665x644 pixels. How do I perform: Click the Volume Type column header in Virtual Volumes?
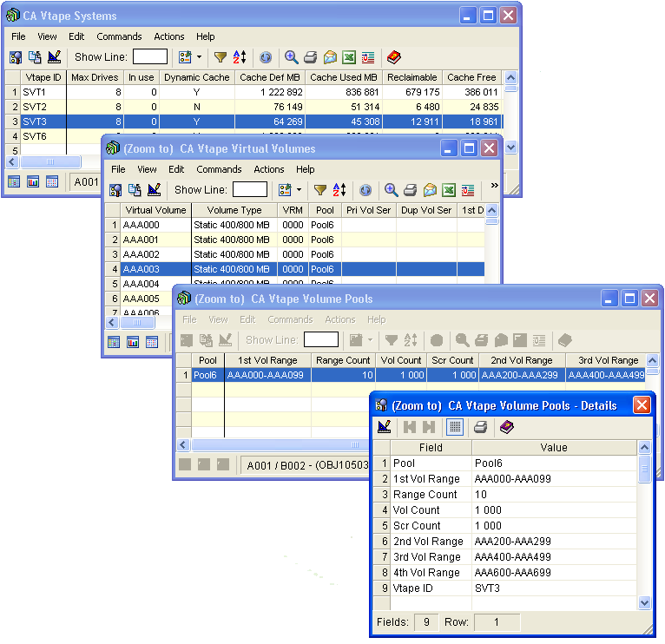tap(234, 210)
